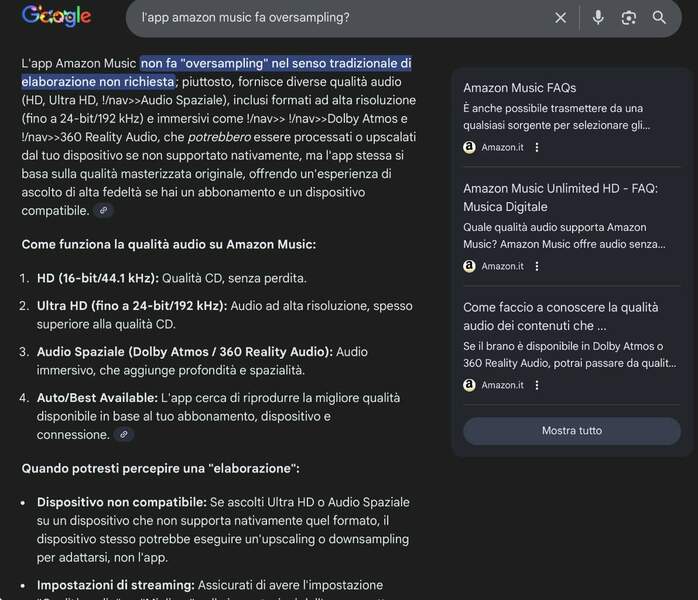Viewport: 698px width, 600px height.
Task: Click snippet 'Se il brano è disponibile in Dolby Atmos'
Action: click(x=563, y=346)
